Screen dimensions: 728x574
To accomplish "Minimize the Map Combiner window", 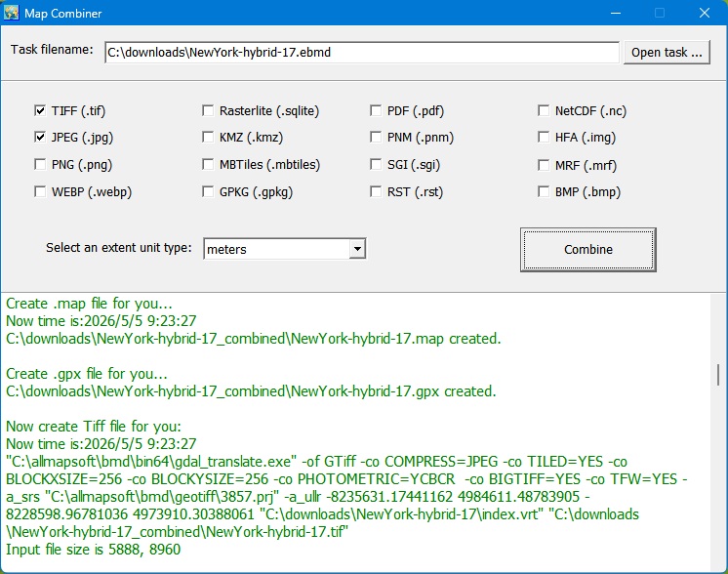I will [x=616, y=13].
